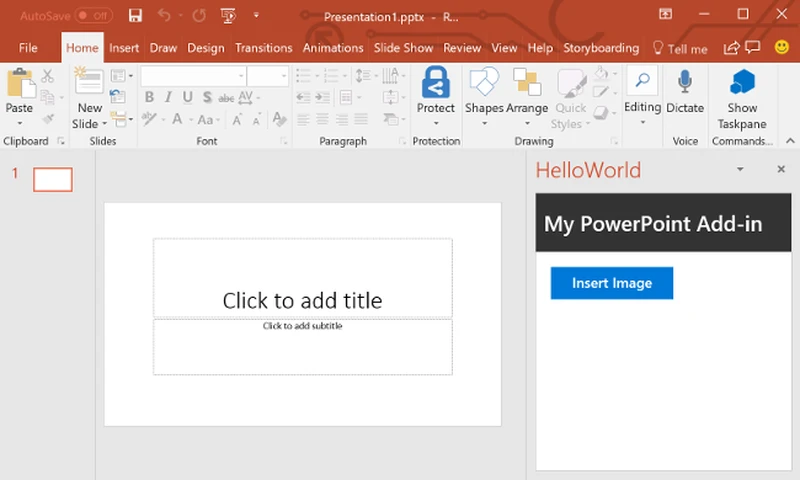Click the 'Click to add title' placeholder
Viewport: 800px width, 480px height.
point(303,278)
